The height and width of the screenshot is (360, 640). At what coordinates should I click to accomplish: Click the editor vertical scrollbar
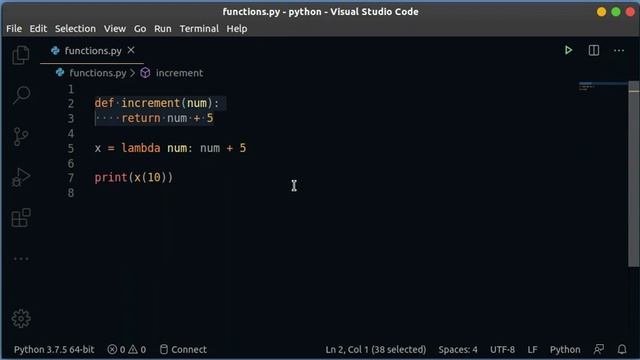(x=633, y=174)
